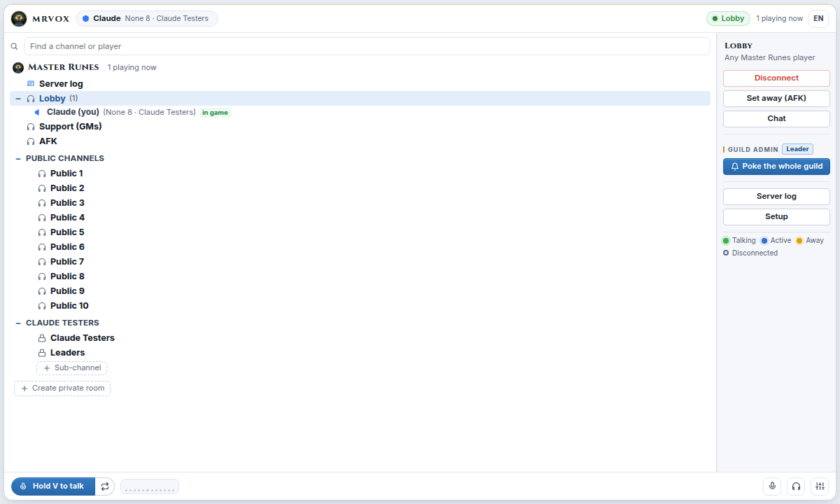Click the Server log book icon in tree
This screenshot has width=840, height=504.
point(31,84)
